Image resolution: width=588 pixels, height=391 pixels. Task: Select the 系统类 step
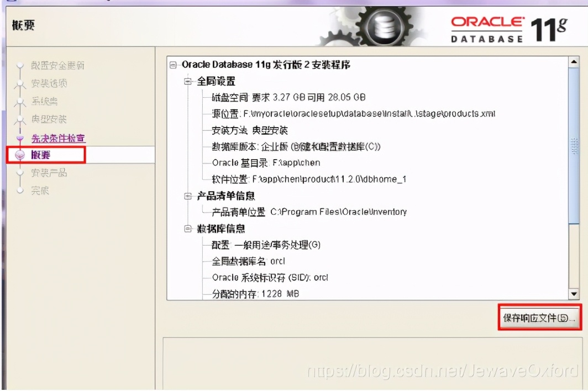pyautogui.click(x=44, y=101)
